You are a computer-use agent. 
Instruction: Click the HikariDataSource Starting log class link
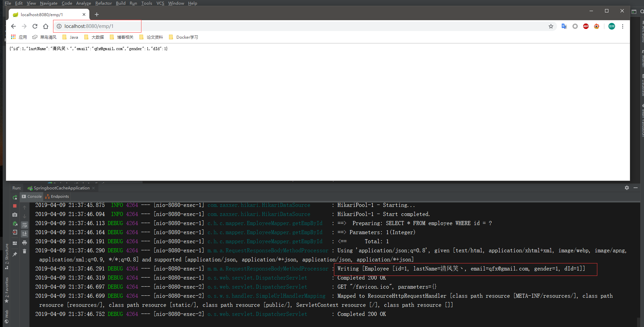click(259, 205)
